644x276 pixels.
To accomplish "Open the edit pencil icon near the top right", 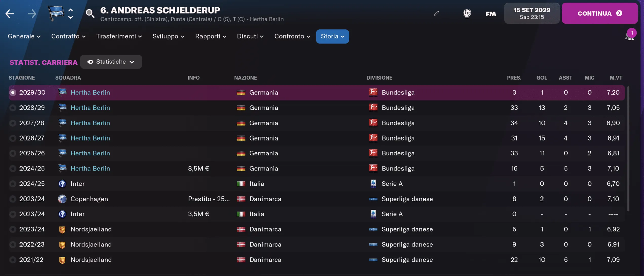I will (x=436, y=14).
